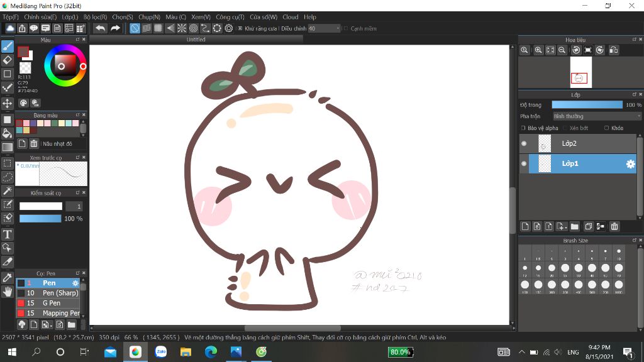Select the Lasso tool
Image resolution: width=644 pixels, height=362 pixels.
point(8,177)
